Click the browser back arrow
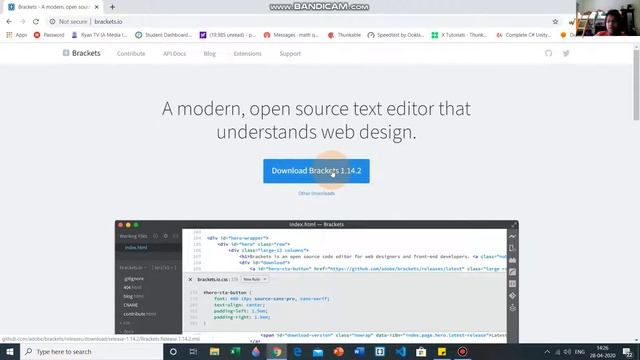Screen dimensions: 640x360 pos(9,22)
